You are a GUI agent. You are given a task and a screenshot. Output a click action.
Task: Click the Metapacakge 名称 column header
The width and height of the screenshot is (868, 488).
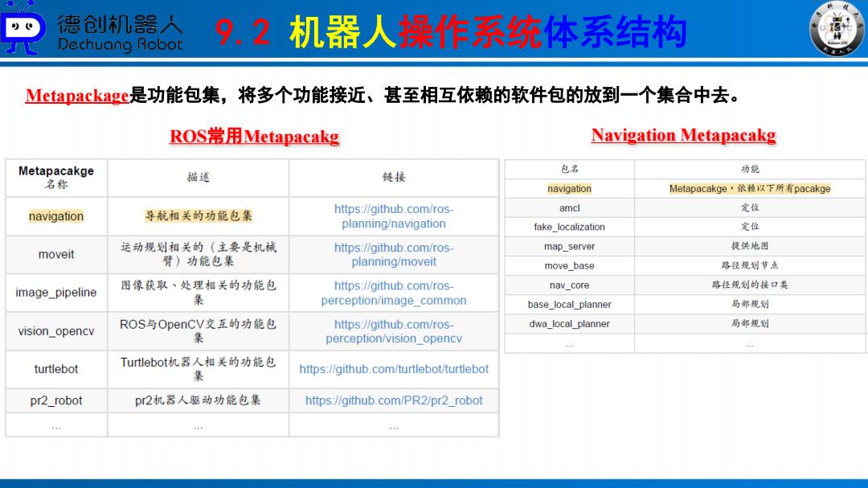[x=56, y=177]
